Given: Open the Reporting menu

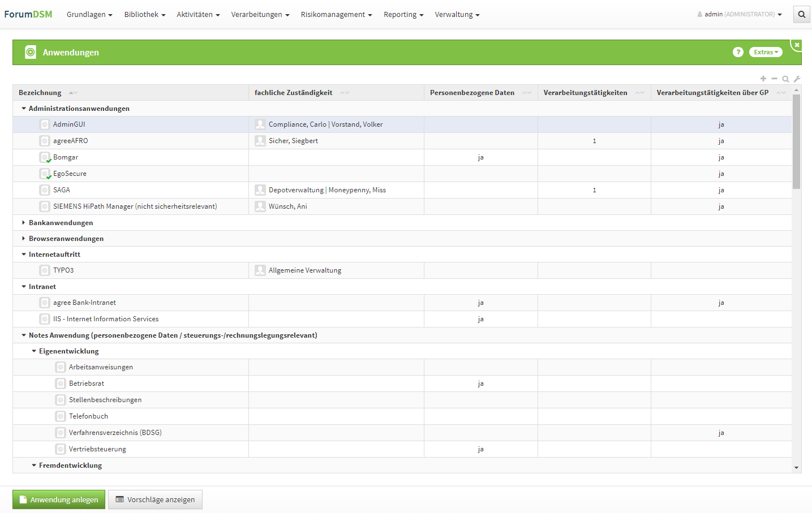Looking at the screenshot, I should (x=403, y=15).
